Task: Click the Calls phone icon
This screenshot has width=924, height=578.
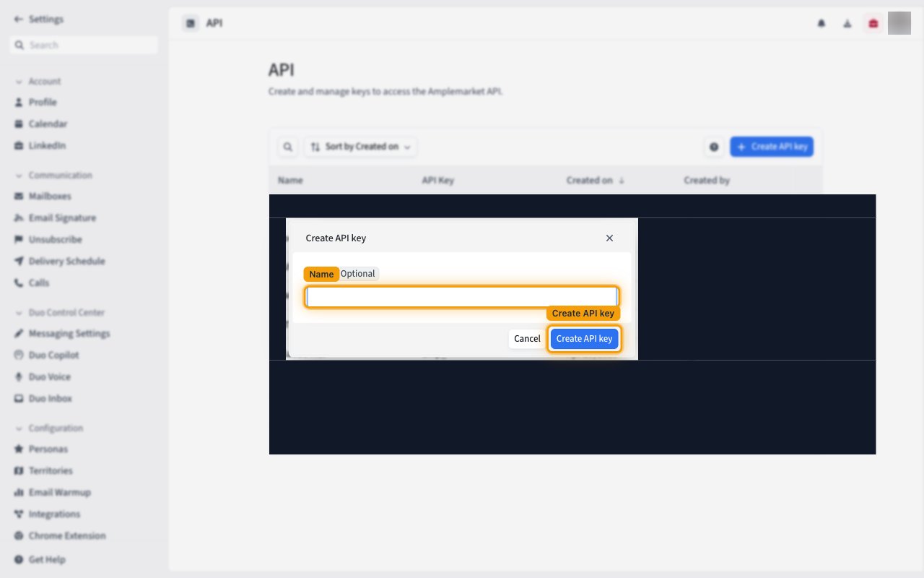Action: pos(19,283)
